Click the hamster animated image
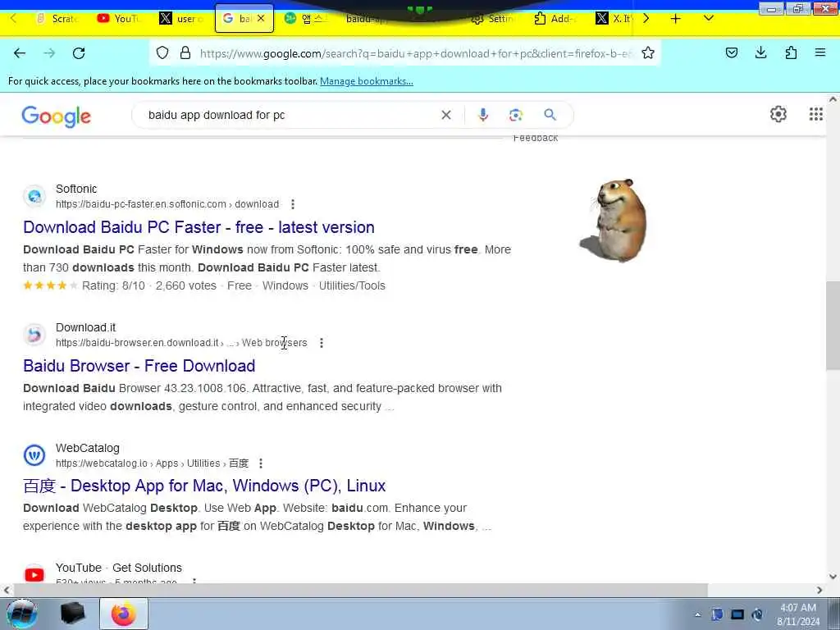Screen dimensions: 840x630 614,220
